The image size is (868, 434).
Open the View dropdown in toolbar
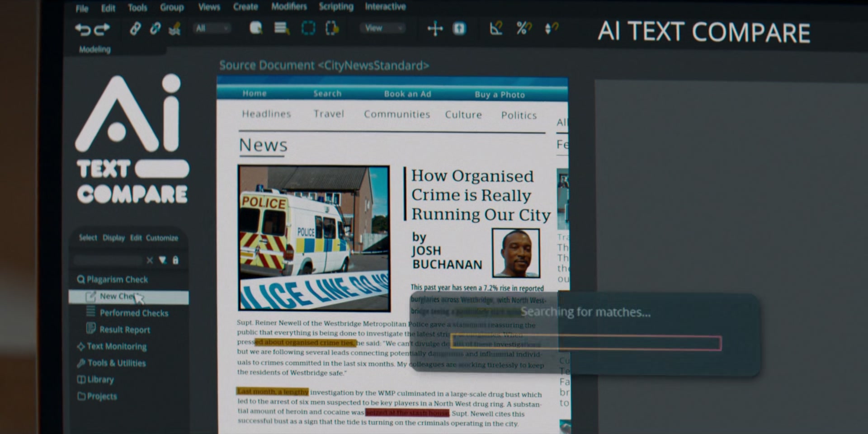click(x=382, y=28)
